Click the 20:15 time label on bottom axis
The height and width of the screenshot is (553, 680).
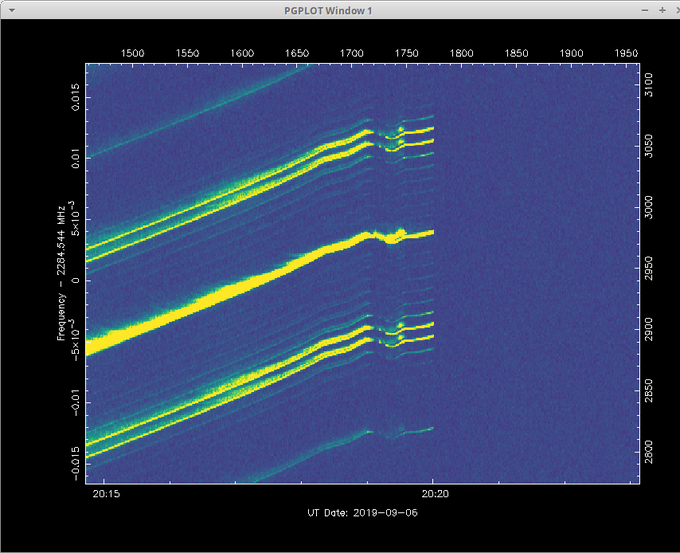[106, 493]
